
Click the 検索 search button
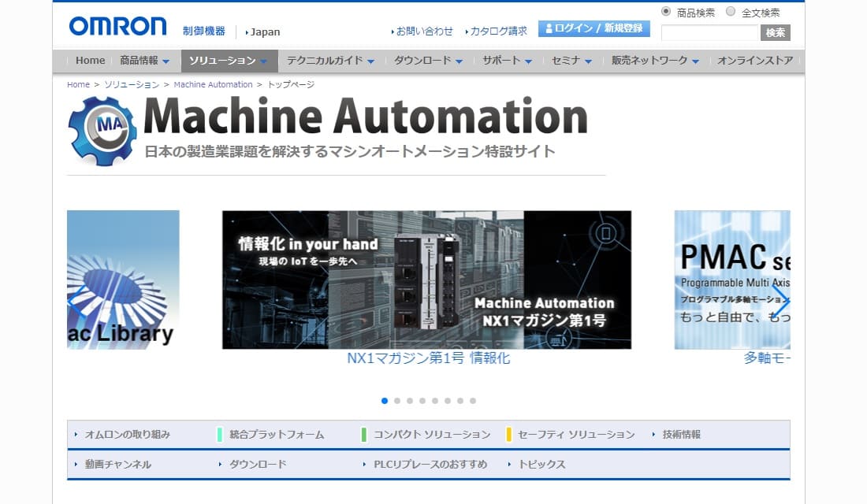[776, 32]
